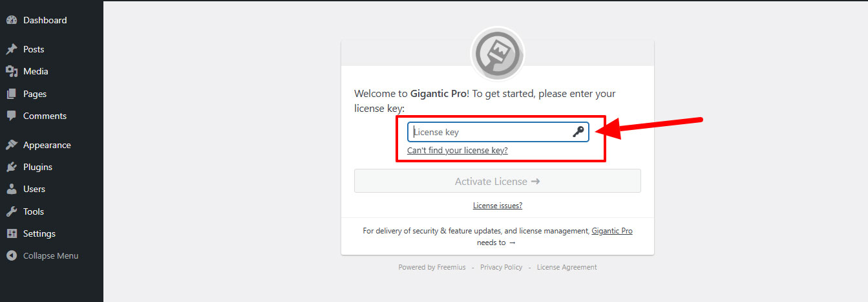This screenshot has width=868, height=302.
Task: Expand the 'needs to →' permissions details
Action: tap(496, 243)
